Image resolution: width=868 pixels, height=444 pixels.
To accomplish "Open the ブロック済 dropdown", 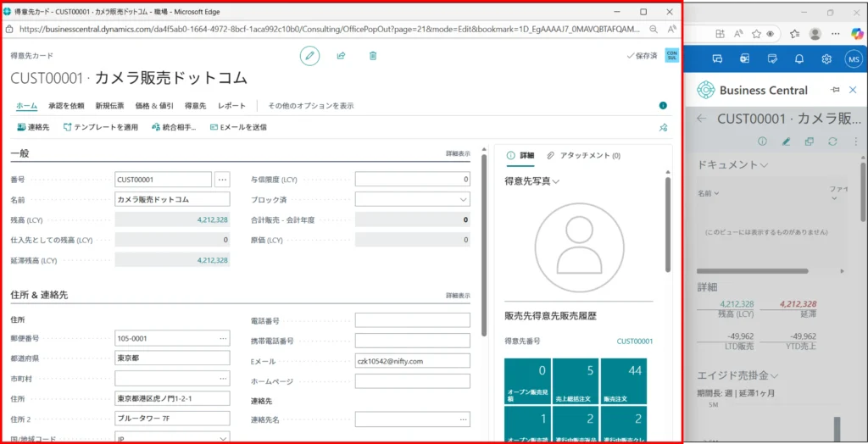I will coord(412,199).
